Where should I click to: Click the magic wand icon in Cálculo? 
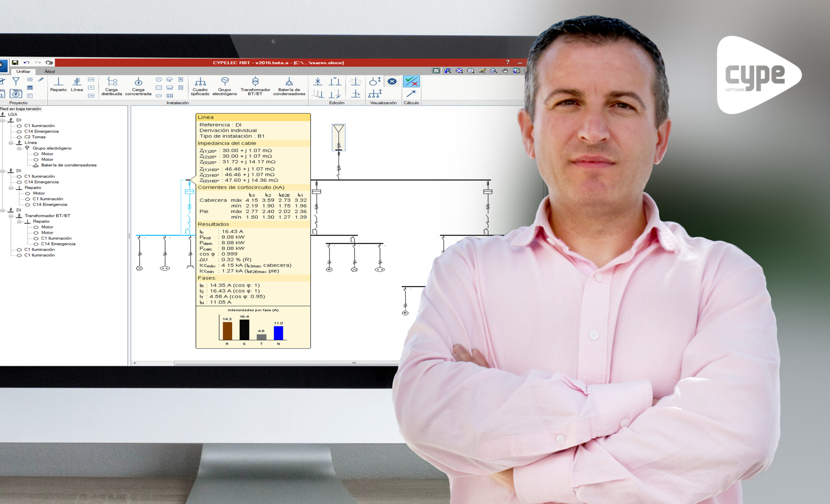click(411, 94)
